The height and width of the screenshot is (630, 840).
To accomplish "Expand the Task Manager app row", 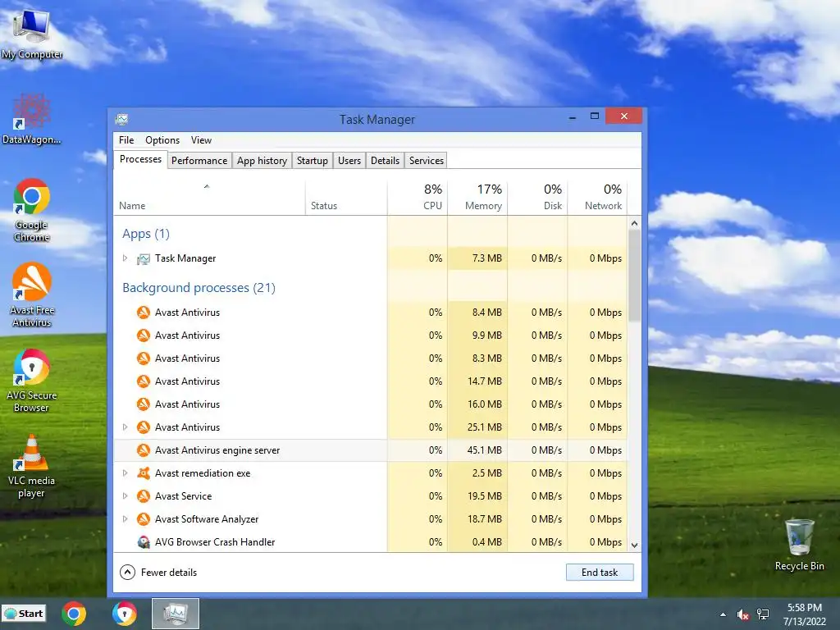I will pyautogui.click(x=126, y=258).
